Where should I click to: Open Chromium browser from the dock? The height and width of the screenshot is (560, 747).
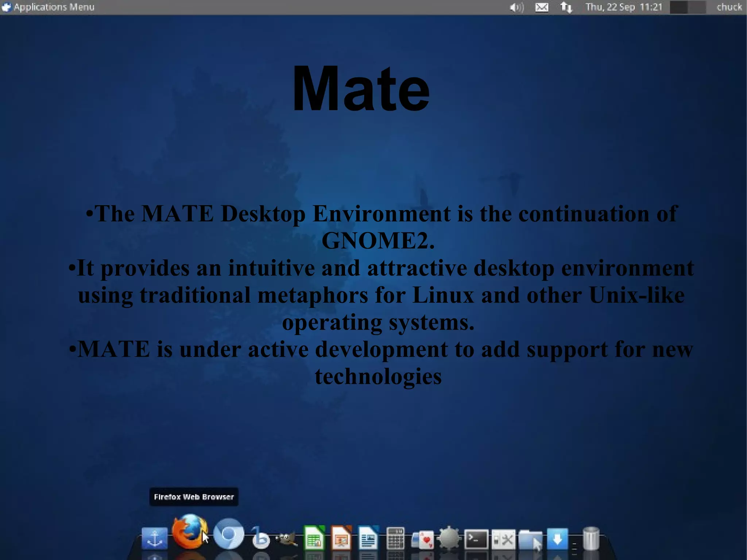[229, 534]
